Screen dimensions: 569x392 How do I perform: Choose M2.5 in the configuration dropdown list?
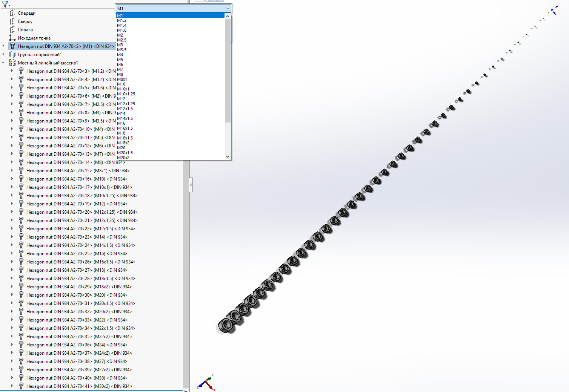171,40
